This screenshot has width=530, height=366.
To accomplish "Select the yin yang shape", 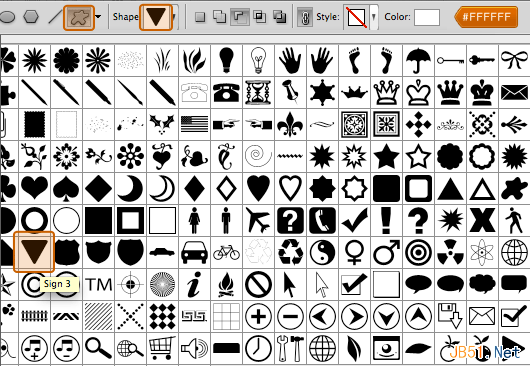I will tap(322, 252).
